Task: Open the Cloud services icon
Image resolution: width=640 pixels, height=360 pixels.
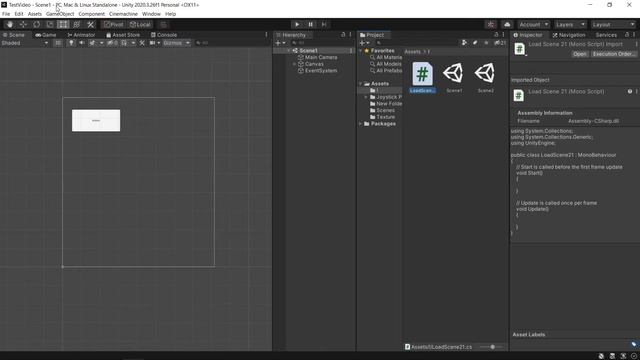Action: pyautogui.click(x=507, y=24)
